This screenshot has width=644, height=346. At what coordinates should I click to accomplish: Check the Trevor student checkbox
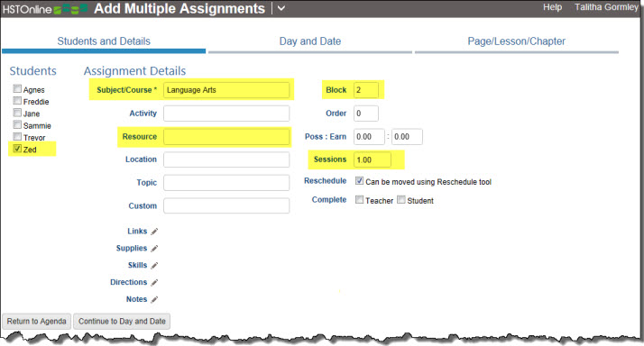[17, 136]
